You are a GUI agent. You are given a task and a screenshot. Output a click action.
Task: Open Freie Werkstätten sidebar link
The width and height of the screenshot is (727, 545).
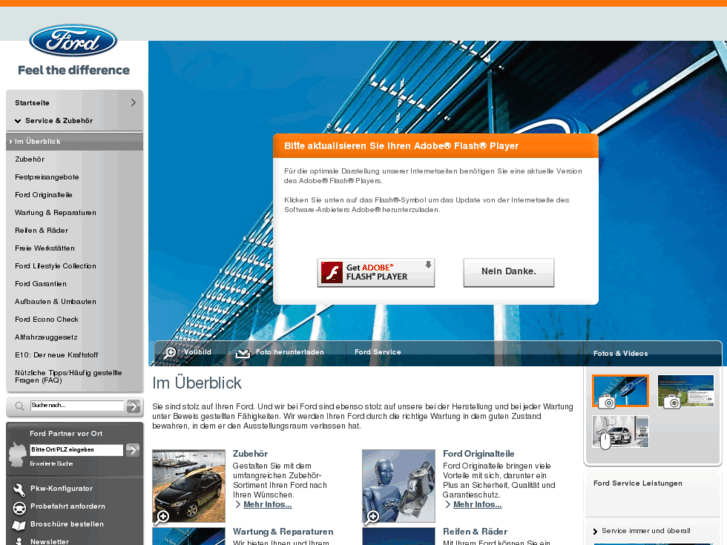coord(45,248)
